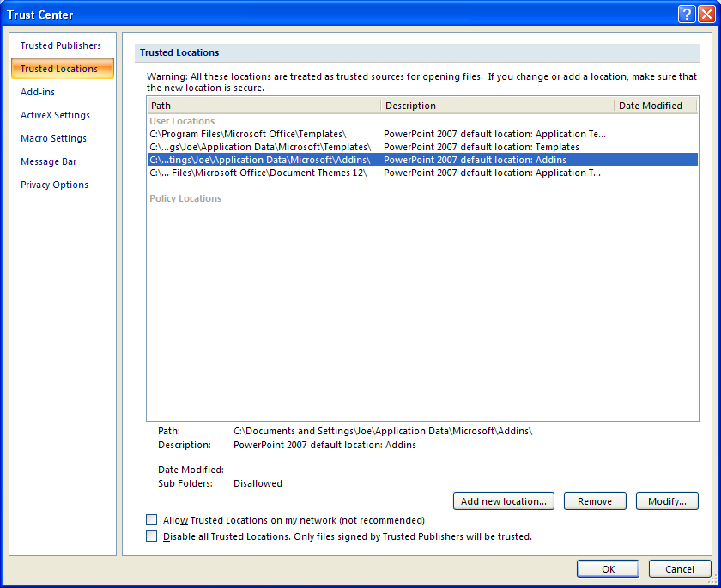Click the full path text below the list

(x=383, y=431)
